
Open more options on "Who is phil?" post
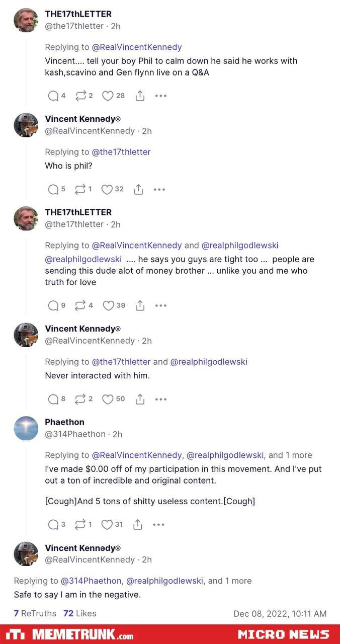tap(159, 189)
